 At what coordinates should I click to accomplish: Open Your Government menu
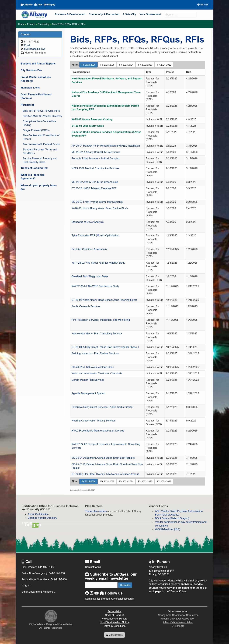pyautogui.click(x=150, y=14)
